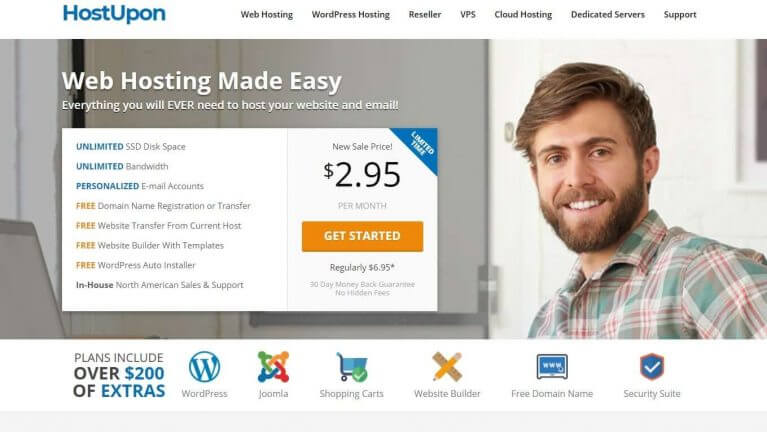This screenshot has width=767, height=432.
Task: Click the $2.95 sale price
Action: (x=362, y=175)
